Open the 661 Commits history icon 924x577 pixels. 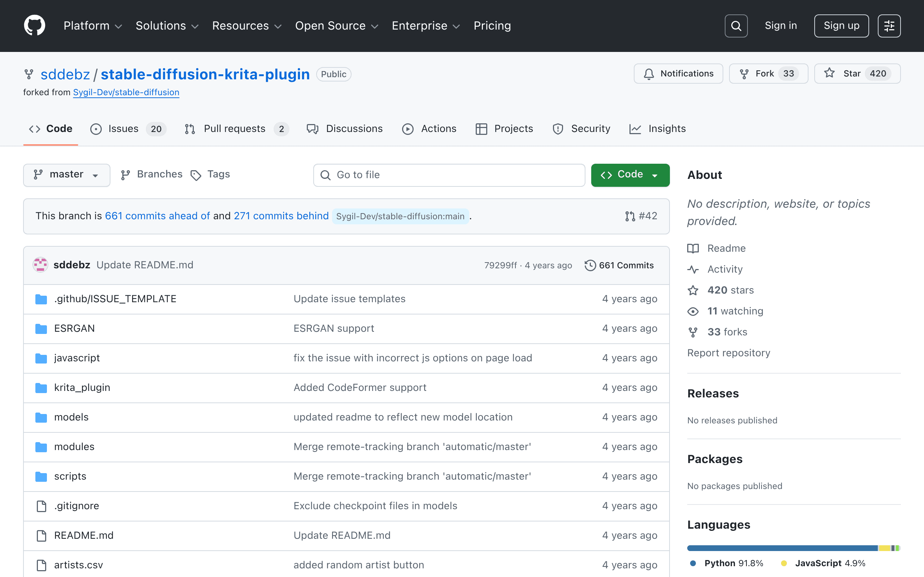590,265
